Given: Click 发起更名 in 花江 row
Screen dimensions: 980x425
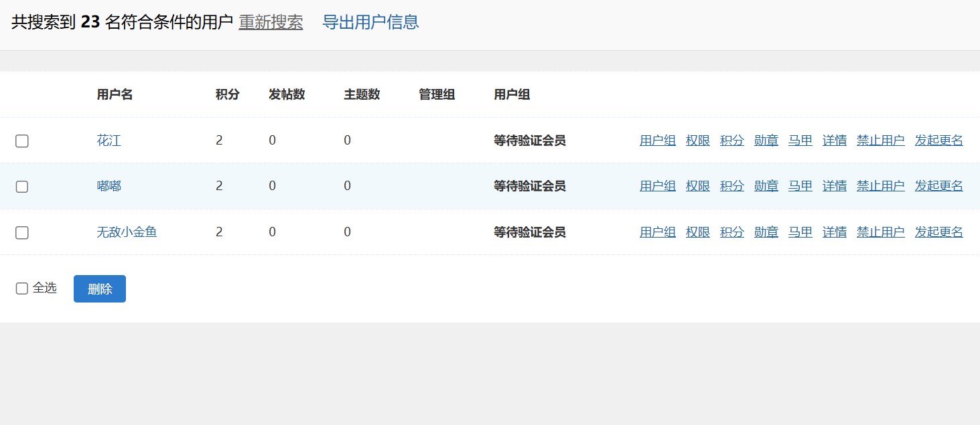Looking at the screenshot, I should 938,141.
